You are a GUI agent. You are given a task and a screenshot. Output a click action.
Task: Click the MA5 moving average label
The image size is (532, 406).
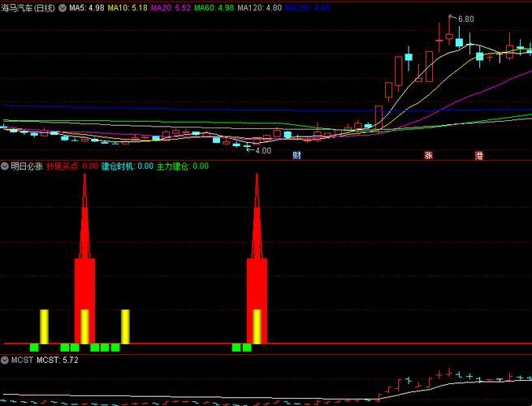click(87, 7)
